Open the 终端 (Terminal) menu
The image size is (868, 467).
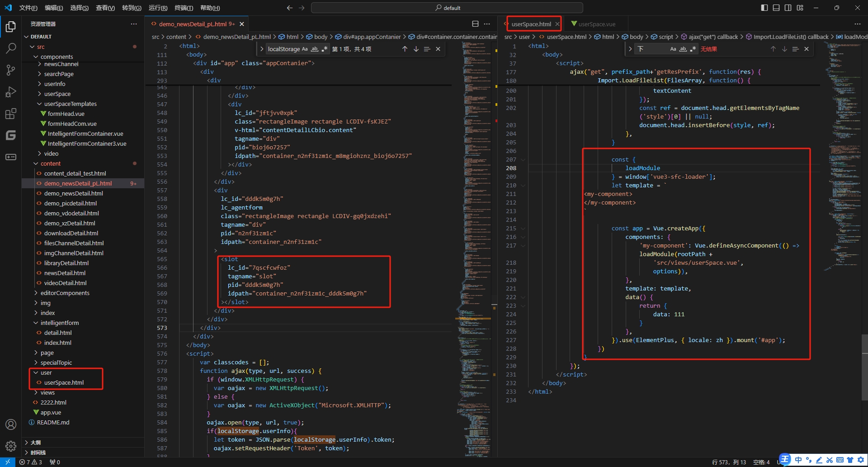[x=184, y=8]
